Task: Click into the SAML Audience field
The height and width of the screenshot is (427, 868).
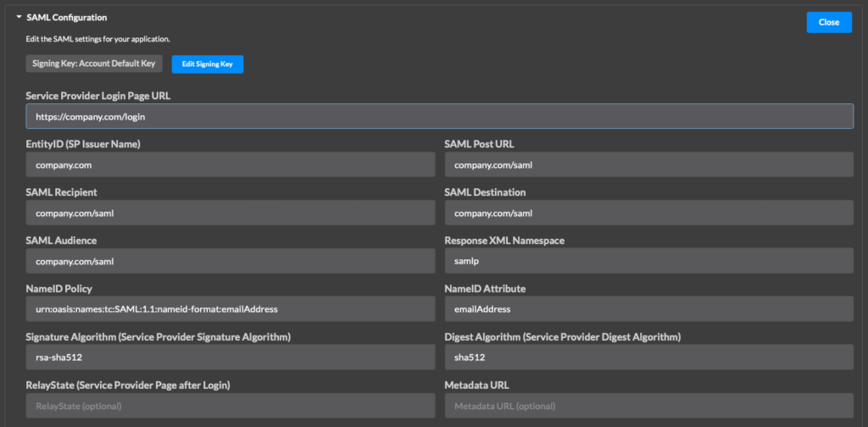Action: click(231, 261)
